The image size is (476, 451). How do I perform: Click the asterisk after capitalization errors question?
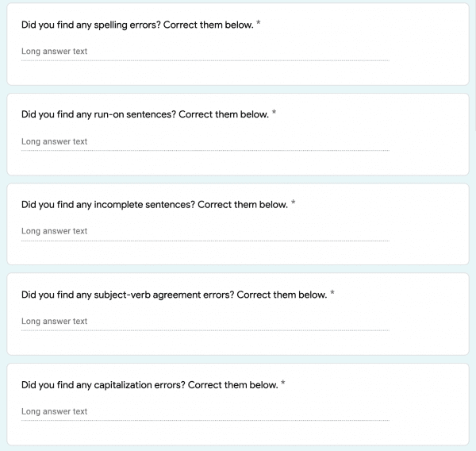pyautogui.click(x=283, y=384)
